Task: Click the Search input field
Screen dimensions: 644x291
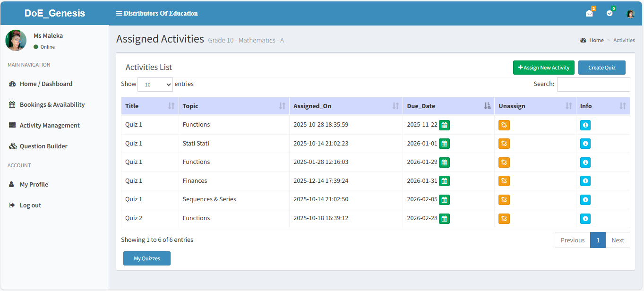Action: click(593, 85)
